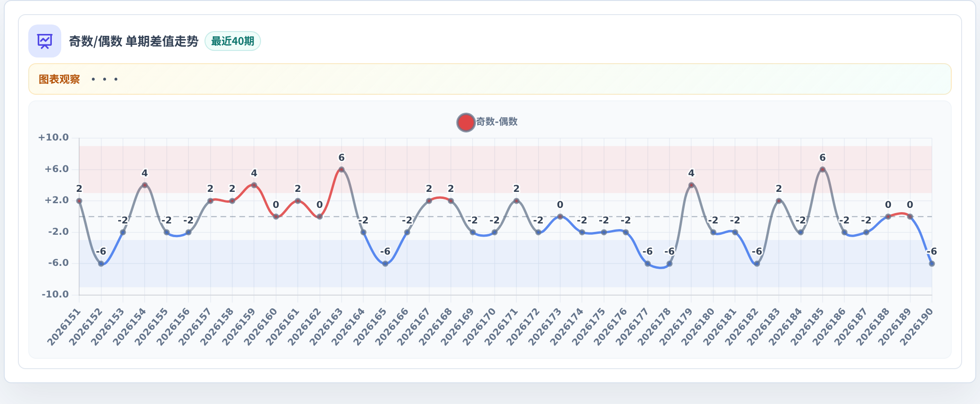
Task: Select the 4 value point at 2026179
Action: click(691, 185)
